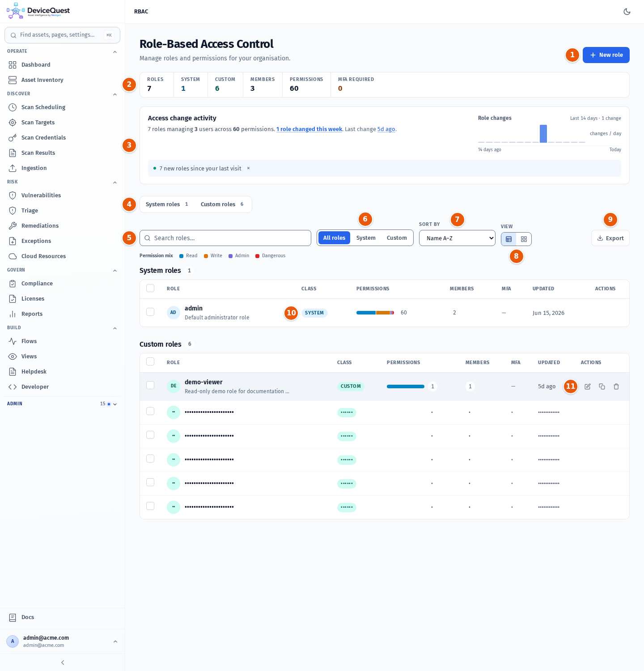Open Ingestion upload item
The height and width of the screenshot is (671, 644).
pyautogui.click(x=63, y=168)
